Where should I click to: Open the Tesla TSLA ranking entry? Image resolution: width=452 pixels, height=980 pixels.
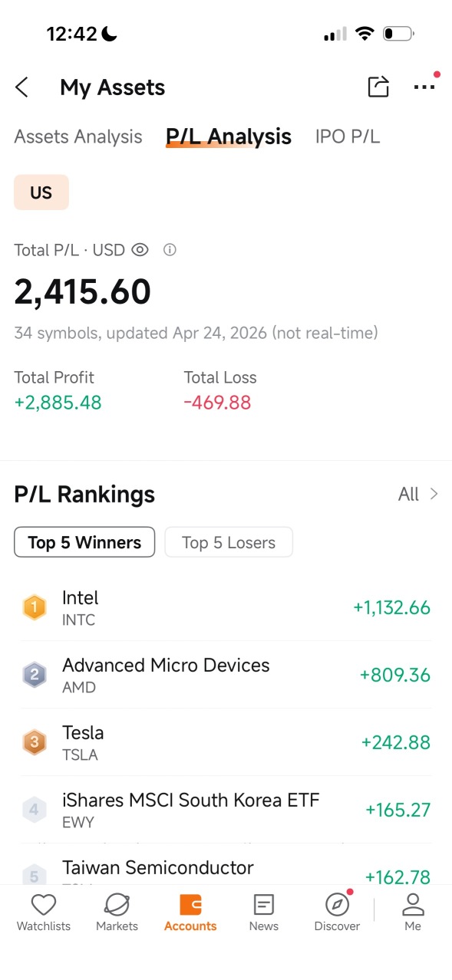click(226, 742)
